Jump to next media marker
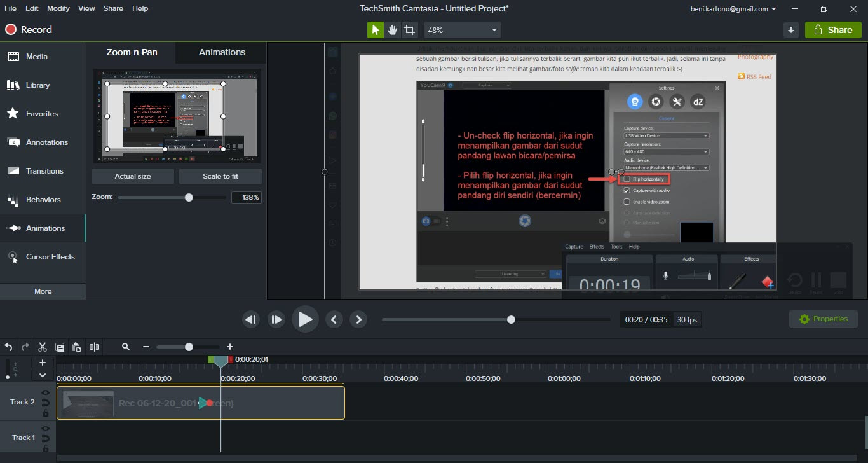Image resolution: width=868 pixels, height=463 pixels. pos(358,319)
